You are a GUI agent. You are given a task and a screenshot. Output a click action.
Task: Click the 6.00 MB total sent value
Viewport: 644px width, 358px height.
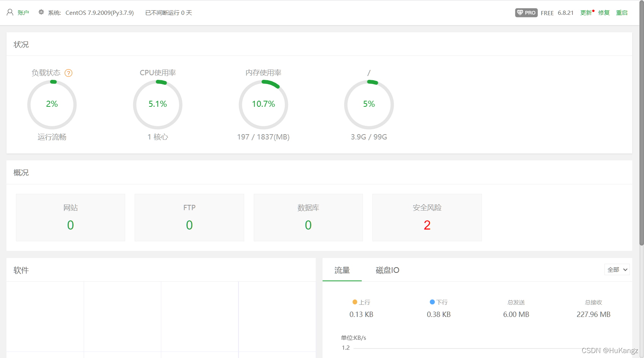[x=516, y=314]
